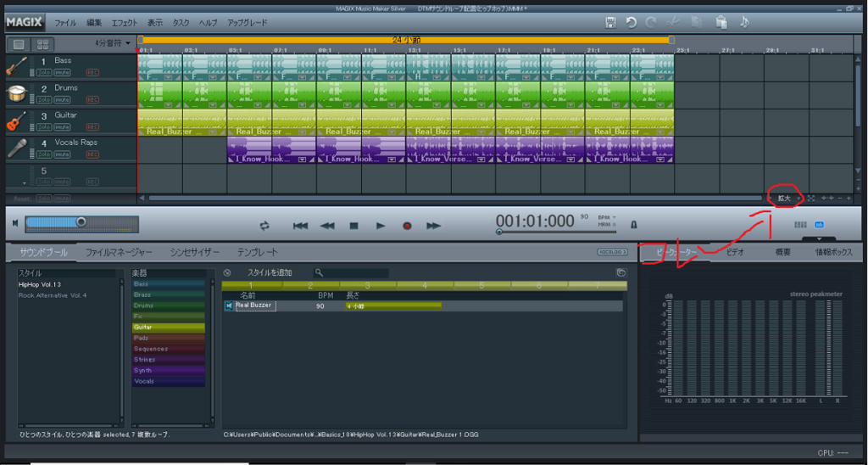Open the 編集 menu
The image size is (868, 465).
pyautogui.click(x=94, y=23)
